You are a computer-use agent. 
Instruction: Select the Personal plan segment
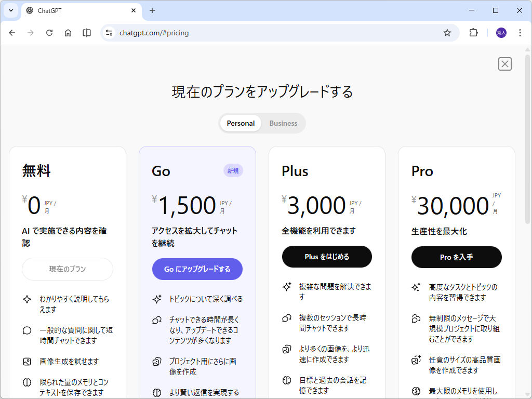[x=241, y=123]
